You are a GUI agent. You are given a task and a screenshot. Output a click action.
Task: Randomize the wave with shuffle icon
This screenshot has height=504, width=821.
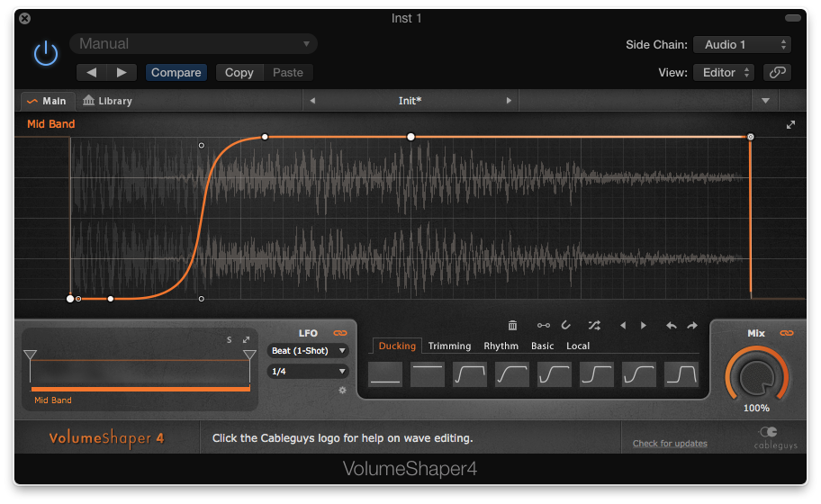click(594, 326)
